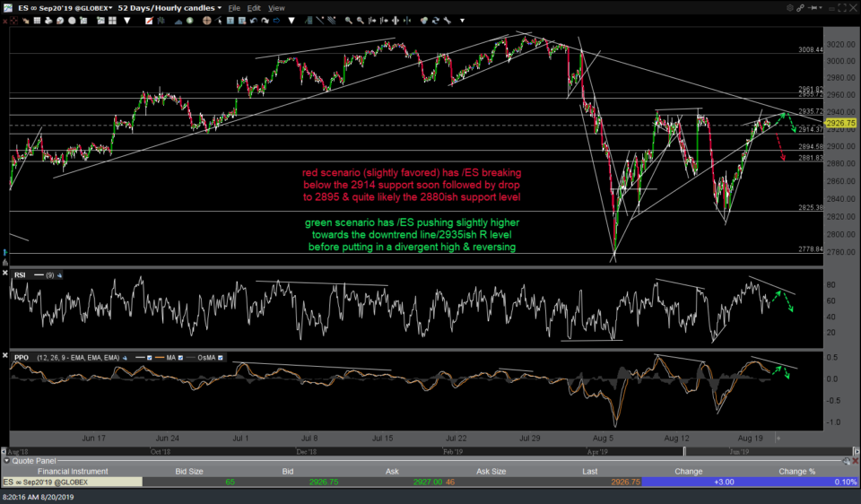Select the crosshair tool

207,21
